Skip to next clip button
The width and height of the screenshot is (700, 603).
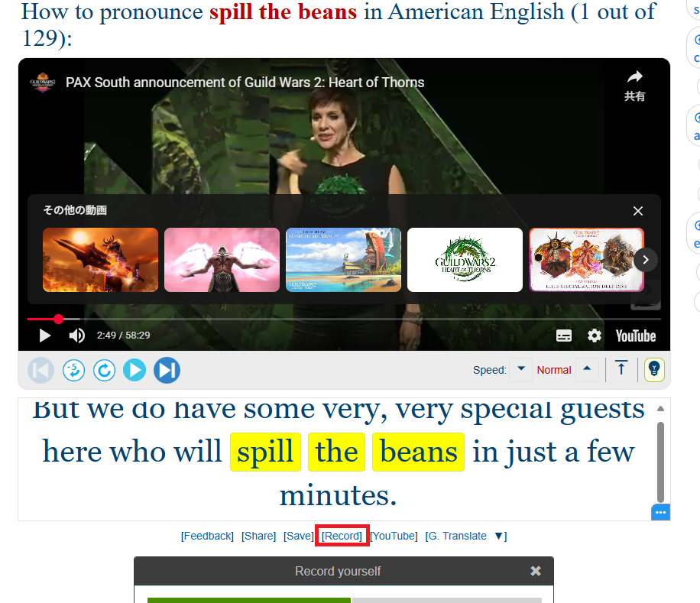click(167, 371)
